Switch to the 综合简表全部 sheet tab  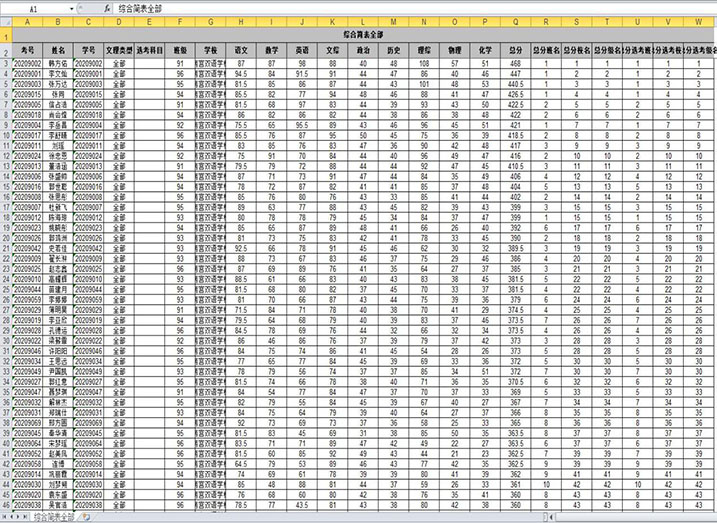click(54, 517)
